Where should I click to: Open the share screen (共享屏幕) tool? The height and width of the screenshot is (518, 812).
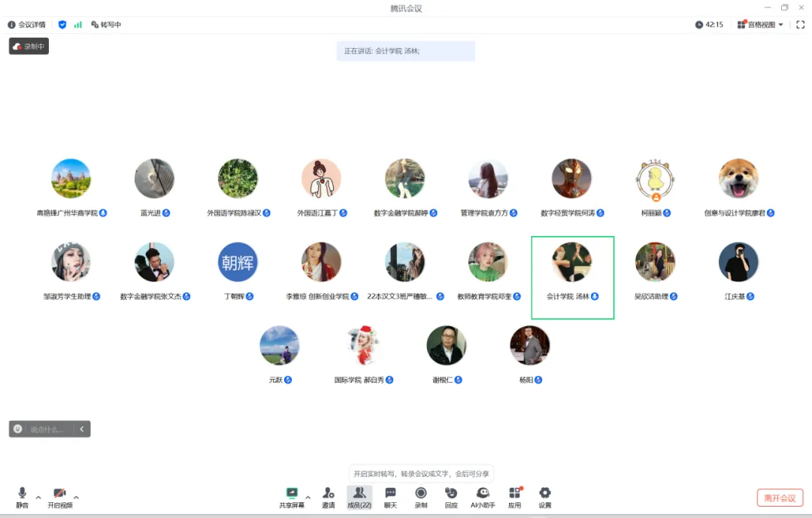(292, 496)
